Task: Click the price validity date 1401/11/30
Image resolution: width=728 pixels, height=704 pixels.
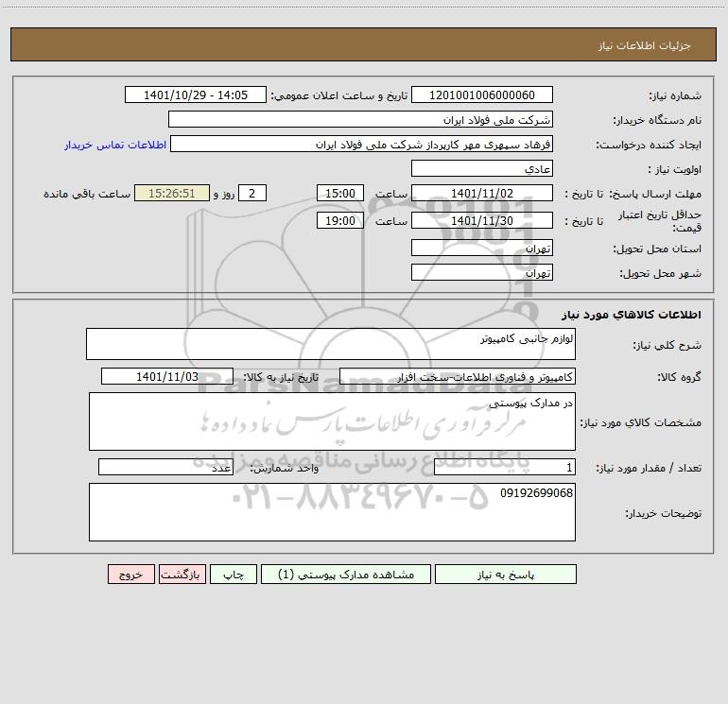Action: click(x=482, y=220)
